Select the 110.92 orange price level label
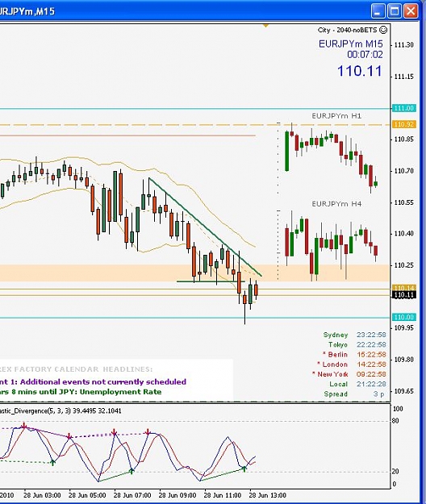426x504 pixels. [x=404, y=124]
